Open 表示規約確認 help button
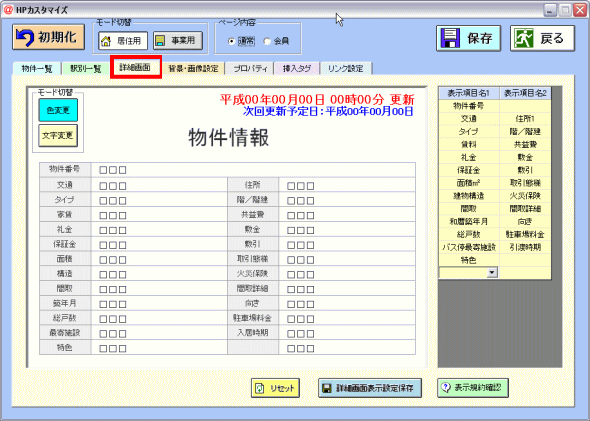590x421 pixels. (473, 388)
